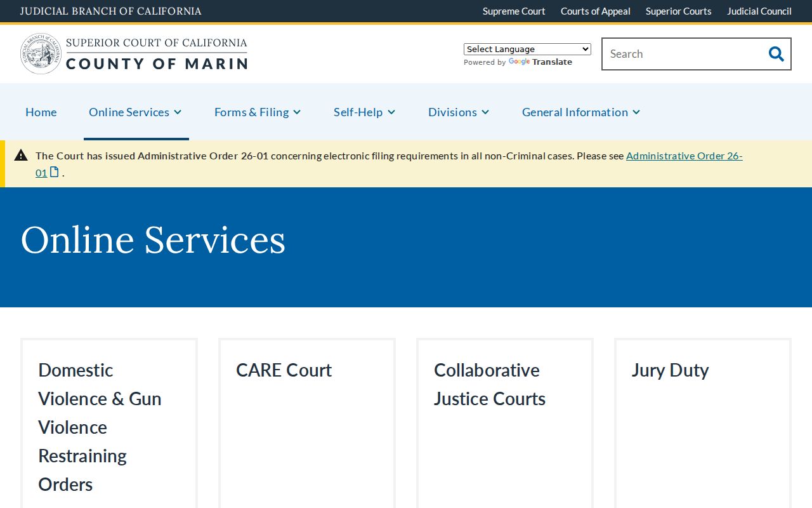Image resolution: width=812 pixels, height=508 pixels.
Task: Open the Jury Duty card
Action: (x=703, y=424)
